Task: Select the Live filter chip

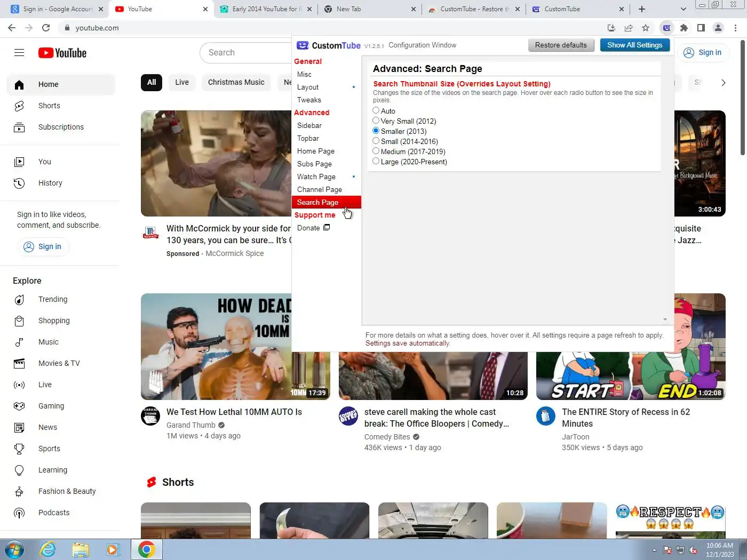Action: (x=182, y=82)
